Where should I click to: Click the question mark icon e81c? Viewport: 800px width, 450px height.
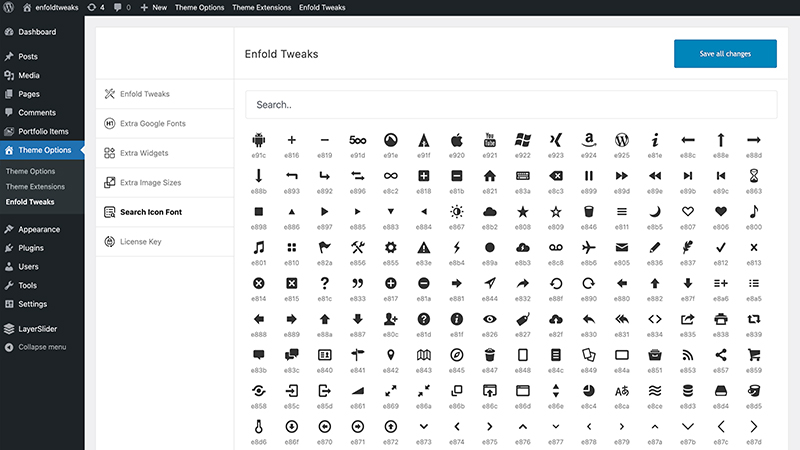pyautogui.click(x=324, y=283)
